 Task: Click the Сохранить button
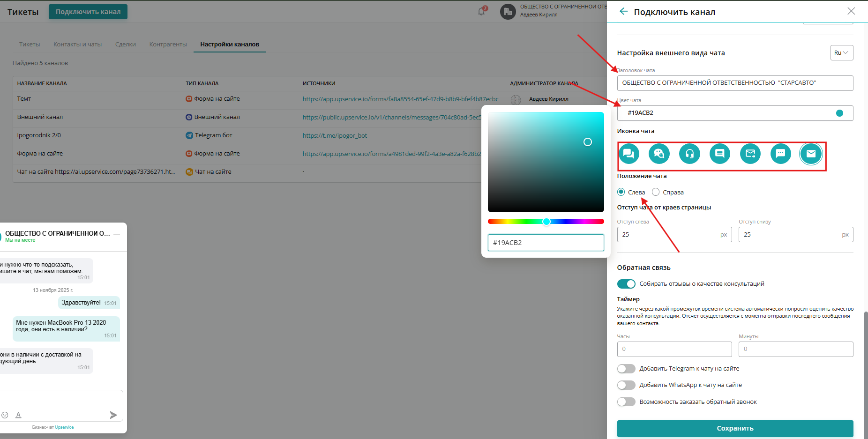pos(735,428)
